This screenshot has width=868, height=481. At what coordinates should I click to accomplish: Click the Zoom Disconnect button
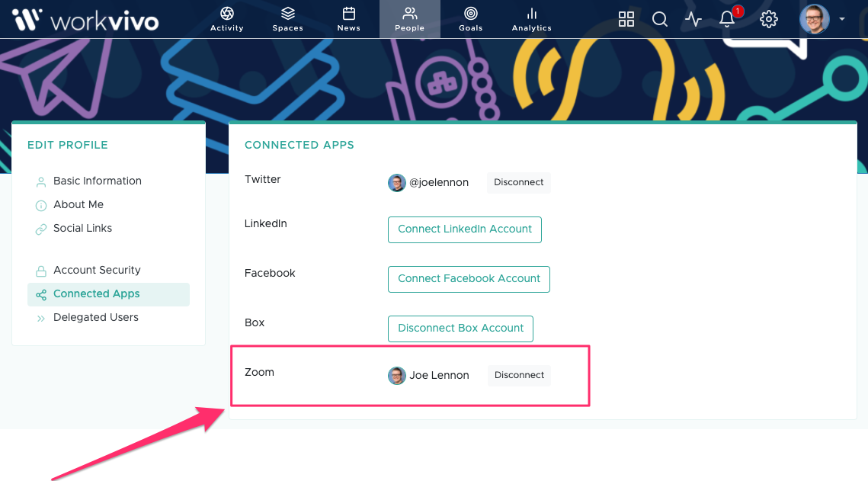coord(519,375)
